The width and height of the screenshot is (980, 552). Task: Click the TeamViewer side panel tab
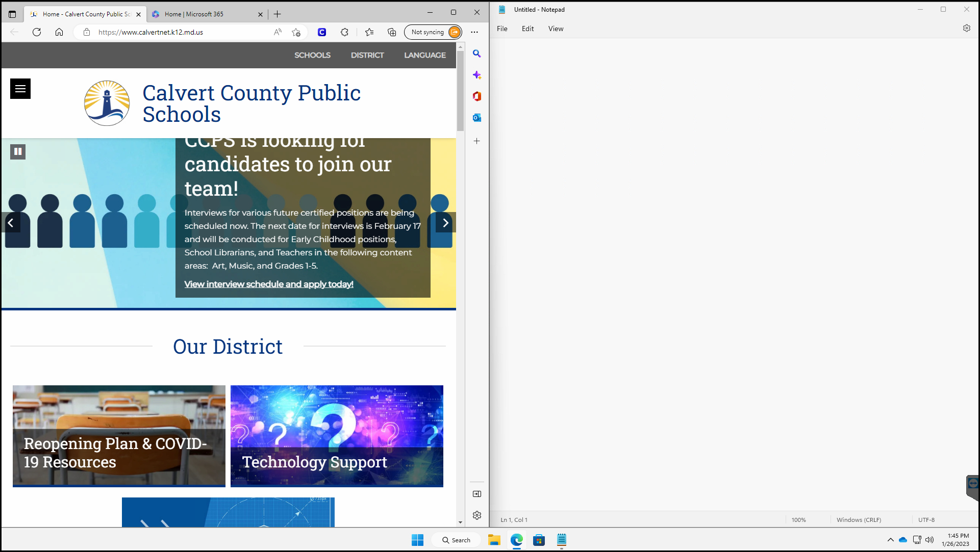pos(972,487)
